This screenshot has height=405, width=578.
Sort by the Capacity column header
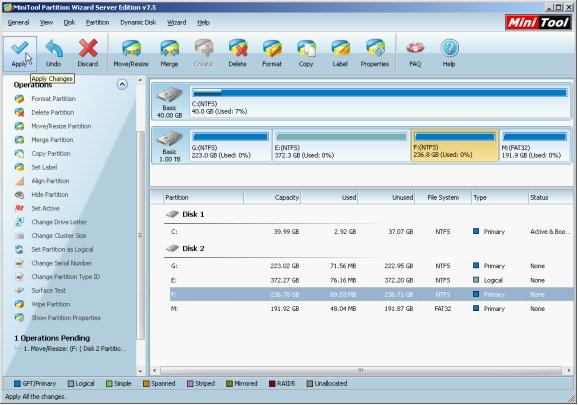tap(272, 198)
